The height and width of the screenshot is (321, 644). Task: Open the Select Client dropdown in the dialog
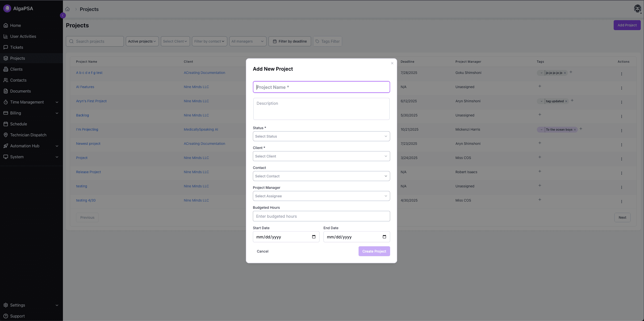click(x=321, y=156)
